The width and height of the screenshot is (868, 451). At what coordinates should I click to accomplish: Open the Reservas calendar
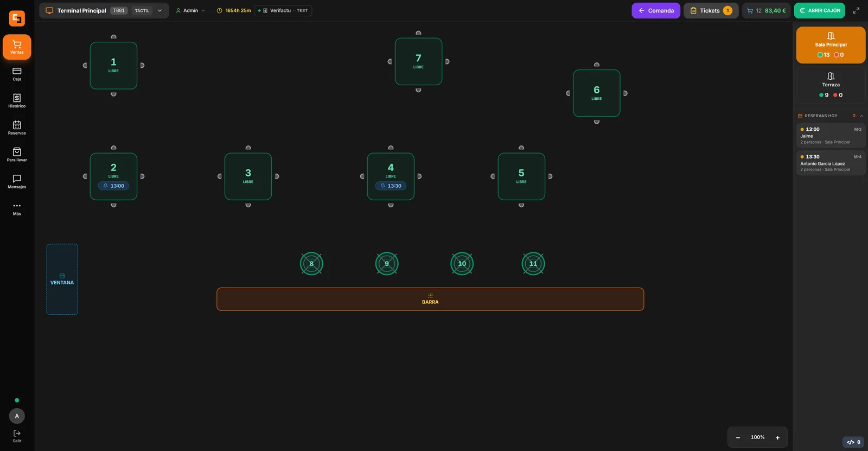(17, 128)
